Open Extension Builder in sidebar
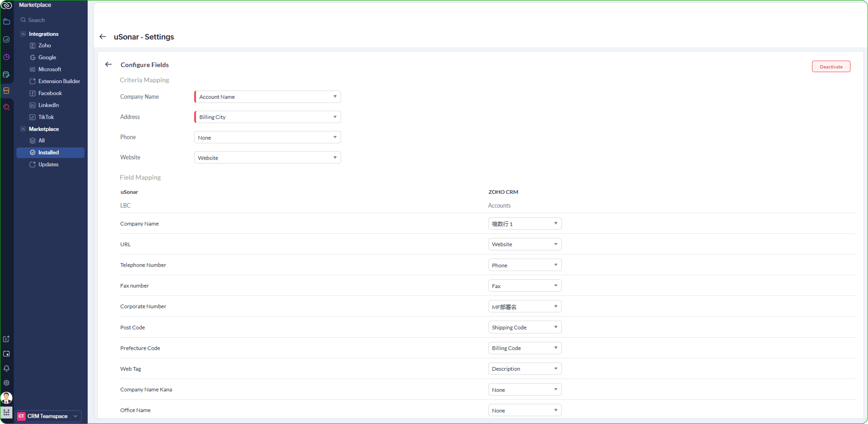 click(59, 81)
